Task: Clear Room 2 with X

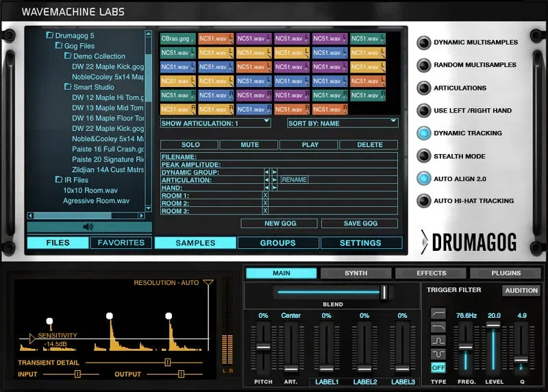Action: coord(265,203)
